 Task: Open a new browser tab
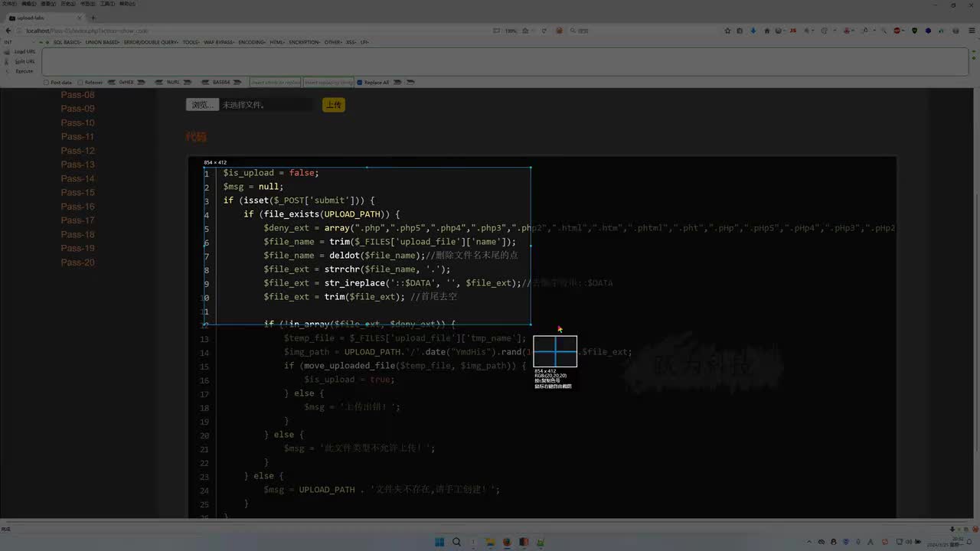(x=93, y=18)
